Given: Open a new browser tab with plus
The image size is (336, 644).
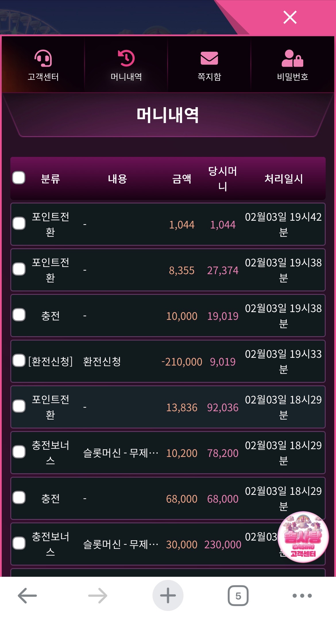Looking at the screenshot, I should pyautogui.click(x=168, y=595).
